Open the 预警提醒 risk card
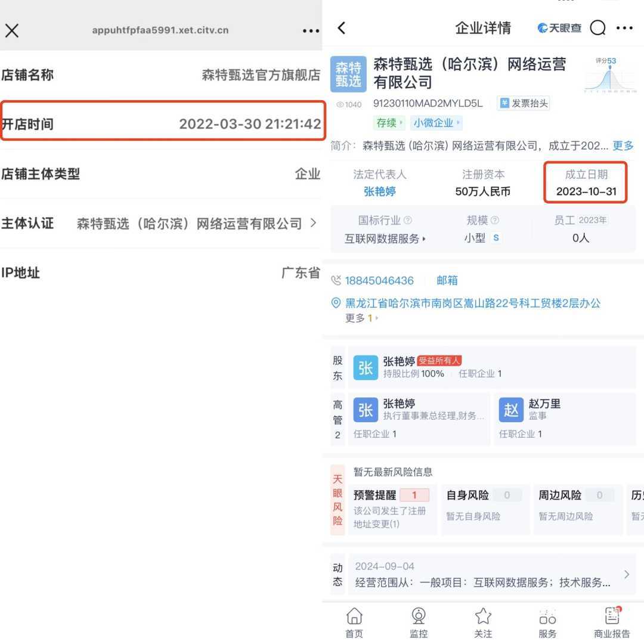 pyautogui.click(x=392, y=509)
